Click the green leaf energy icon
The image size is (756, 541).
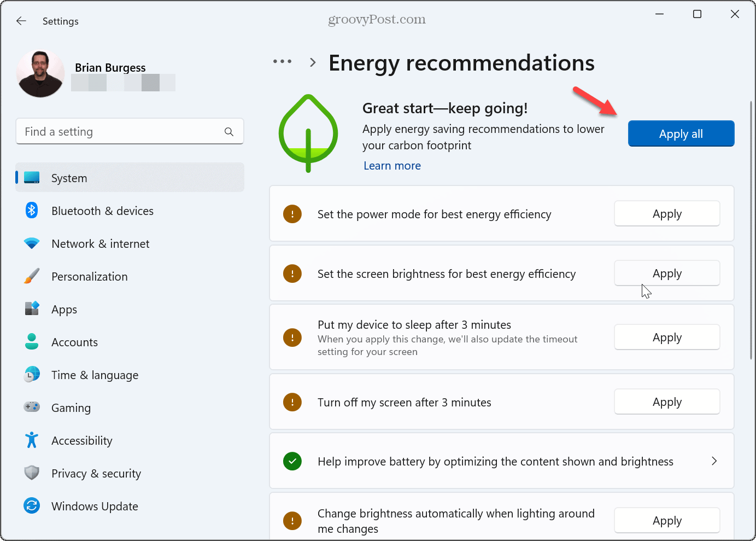(308, 133)
